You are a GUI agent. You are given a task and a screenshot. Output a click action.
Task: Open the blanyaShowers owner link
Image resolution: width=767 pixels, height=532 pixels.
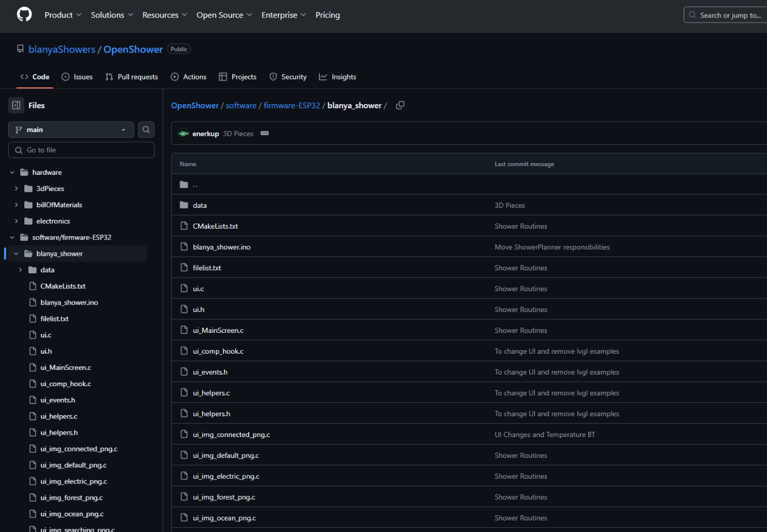click(62, 49)
